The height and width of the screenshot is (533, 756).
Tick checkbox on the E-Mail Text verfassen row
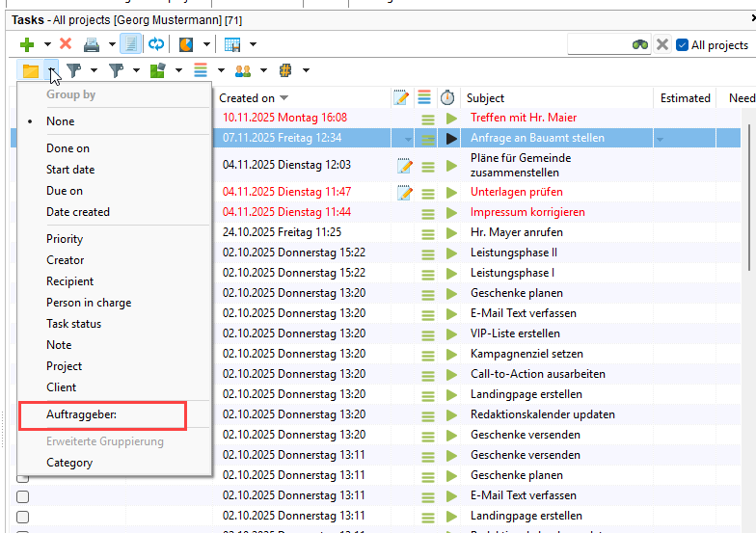tap(23, 495)
